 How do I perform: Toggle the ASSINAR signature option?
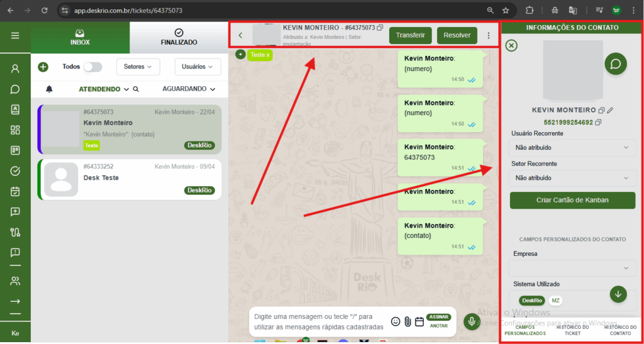point(438,317)
